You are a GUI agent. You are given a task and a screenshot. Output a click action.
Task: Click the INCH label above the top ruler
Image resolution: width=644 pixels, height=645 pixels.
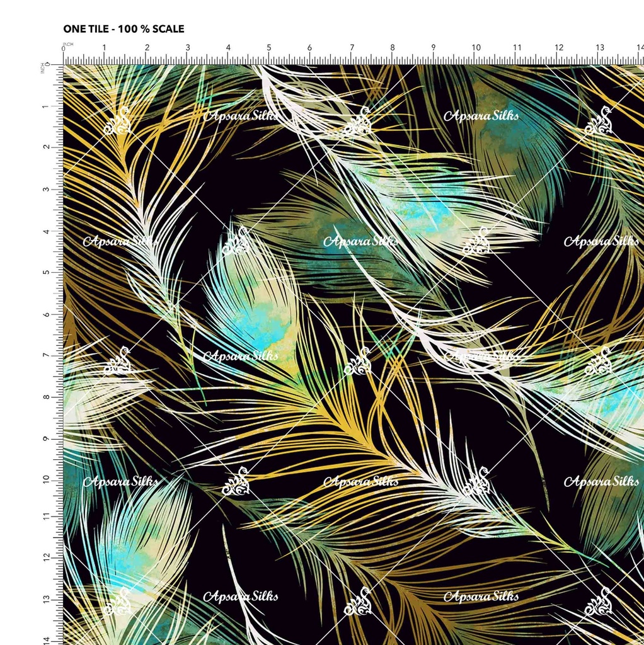[68, 43]
